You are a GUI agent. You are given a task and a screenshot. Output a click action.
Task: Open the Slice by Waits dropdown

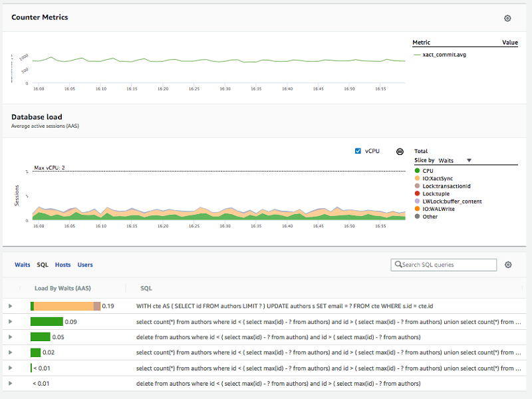pyautogui.click(x=455, y=160)
